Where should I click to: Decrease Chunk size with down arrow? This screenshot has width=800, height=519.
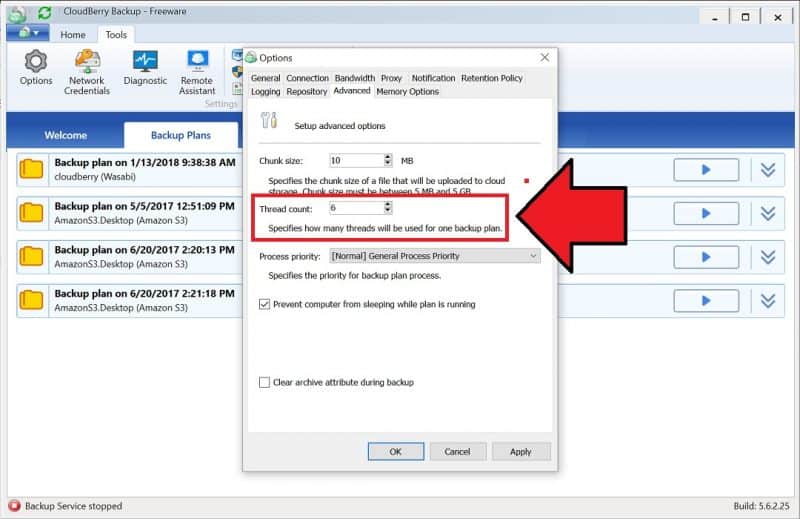click(388, 164)
